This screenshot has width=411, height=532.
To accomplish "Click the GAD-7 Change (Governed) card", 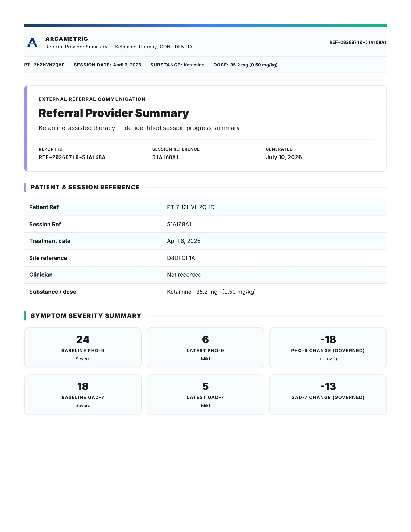I will tap(328, 395).
